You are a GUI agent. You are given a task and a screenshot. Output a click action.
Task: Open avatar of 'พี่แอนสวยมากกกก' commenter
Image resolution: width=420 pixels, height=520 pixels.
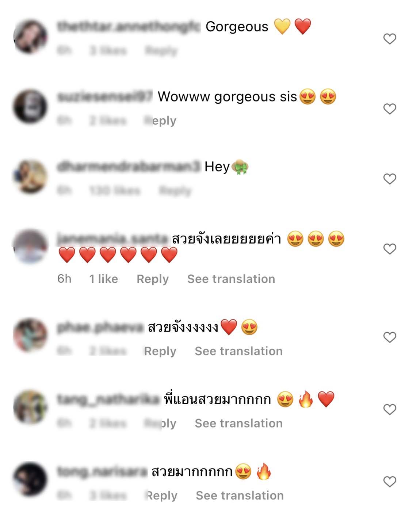30,407
